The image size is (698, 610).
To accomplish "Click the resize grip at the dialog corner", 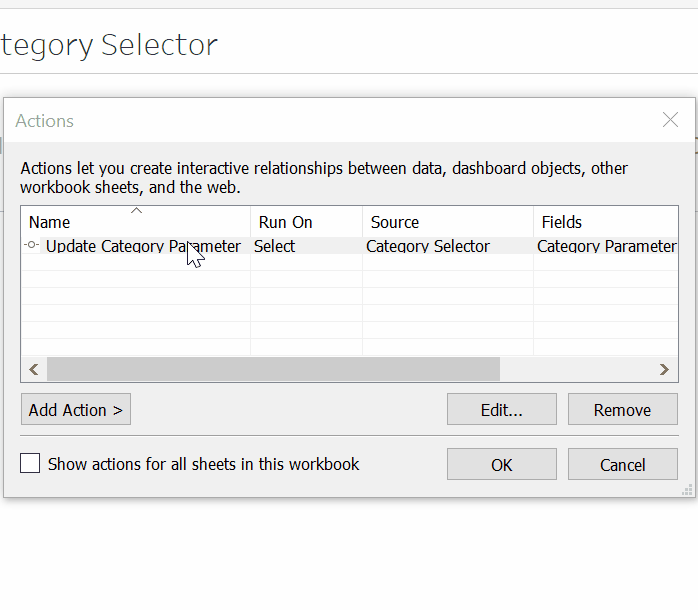I will point(687,490).
